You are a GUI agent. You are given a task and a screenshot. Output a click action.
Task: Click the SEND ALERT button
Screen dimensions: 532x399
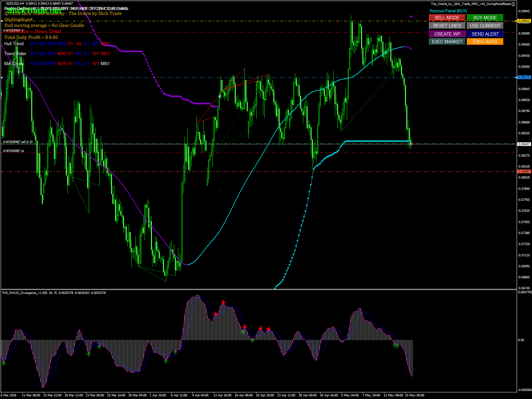[x=485, y=34]
